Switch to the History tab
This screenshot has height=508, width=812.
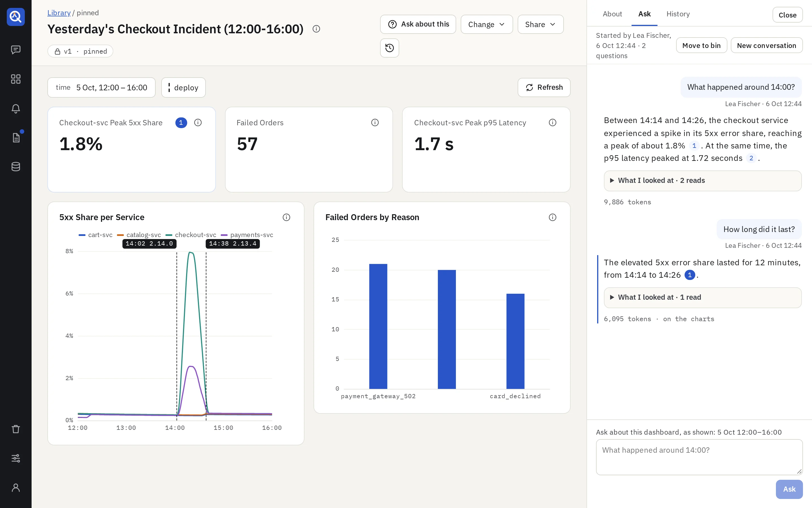tap(678, 14)
